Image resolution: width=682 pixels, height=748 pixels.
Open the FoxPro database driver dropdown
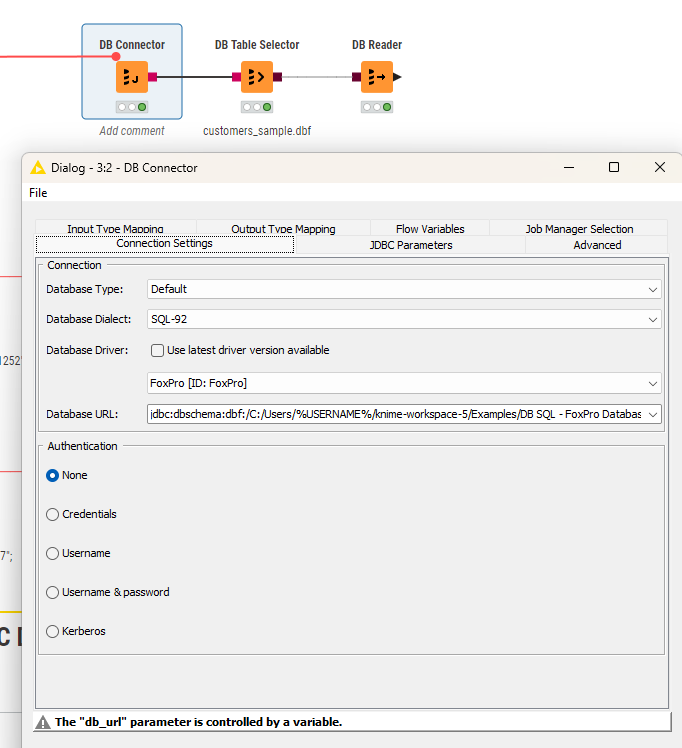tap(403, 383)
